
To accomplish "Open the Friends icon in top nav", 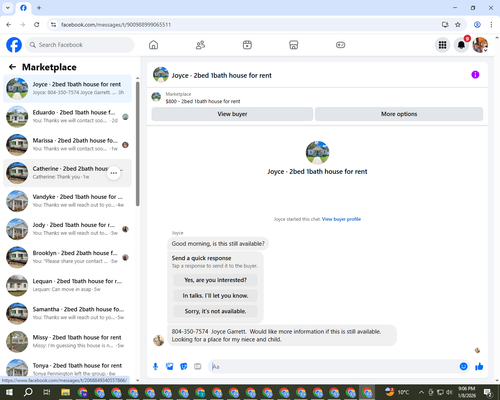I will pyautogui.click(x=200, y=45).
